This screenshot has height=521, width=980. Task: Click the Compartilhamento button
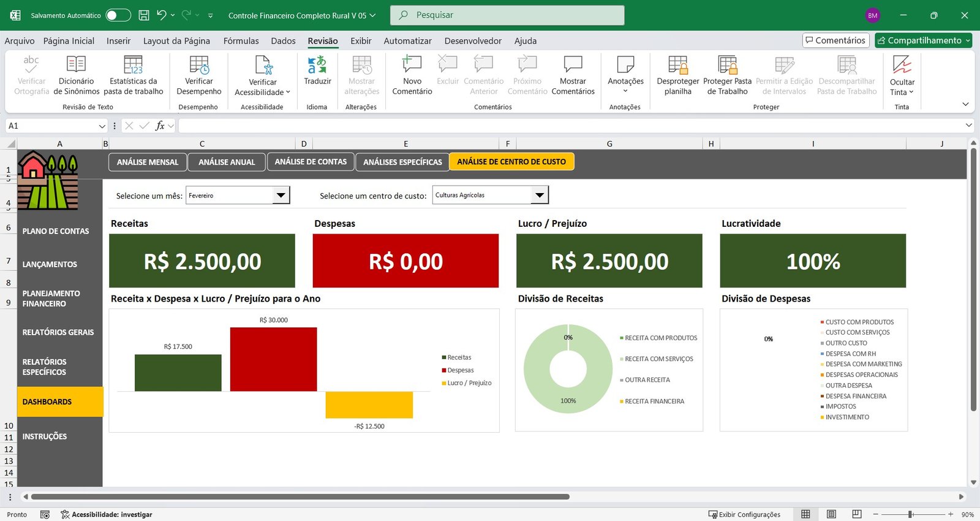point(924,40)
